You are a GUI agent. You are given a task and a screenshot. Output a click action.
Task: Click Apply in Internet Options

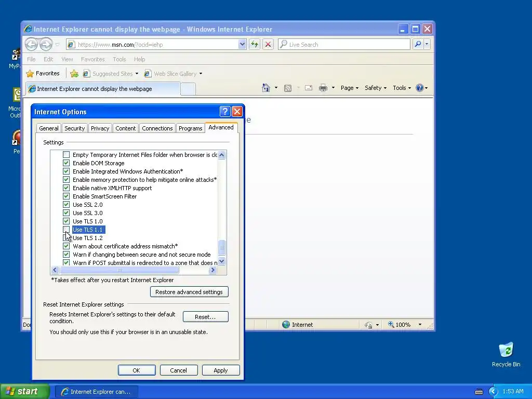coord(220,370)
